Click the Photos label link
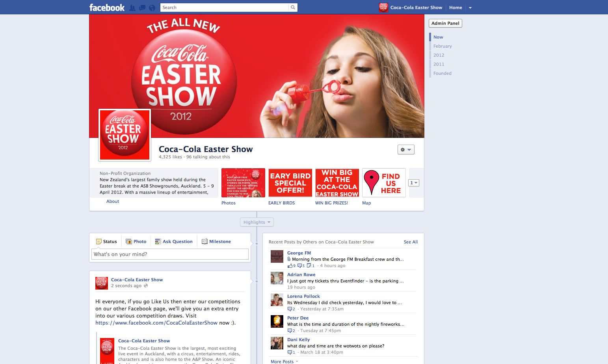The height and width of the screenshot is (364, 608). tap(229, 203)
